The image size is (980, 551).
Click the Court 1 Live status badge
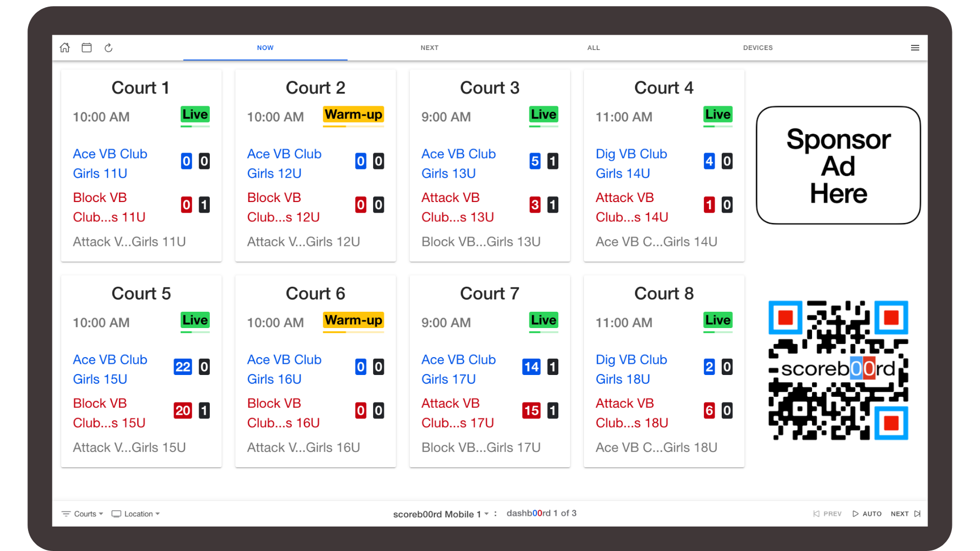point(195,114)
